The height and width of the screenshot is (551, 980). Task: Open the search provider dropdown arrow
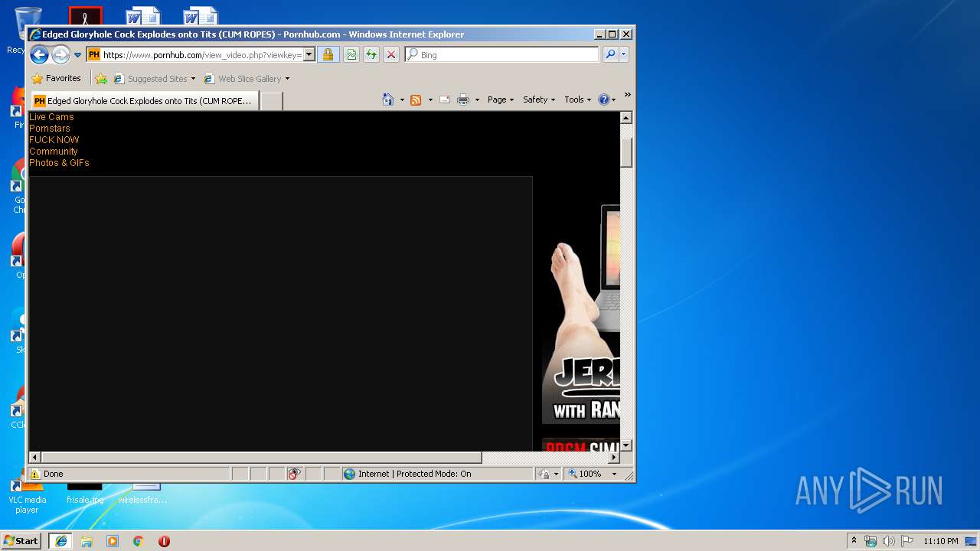pos(624,55)
